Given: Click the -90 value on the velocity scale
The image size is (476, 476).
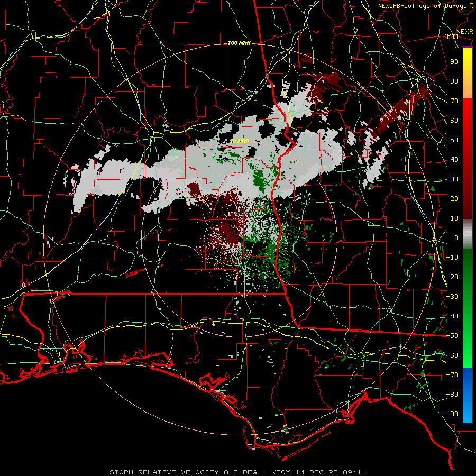Looking at the screenshot, I should [x=452, y=414].
